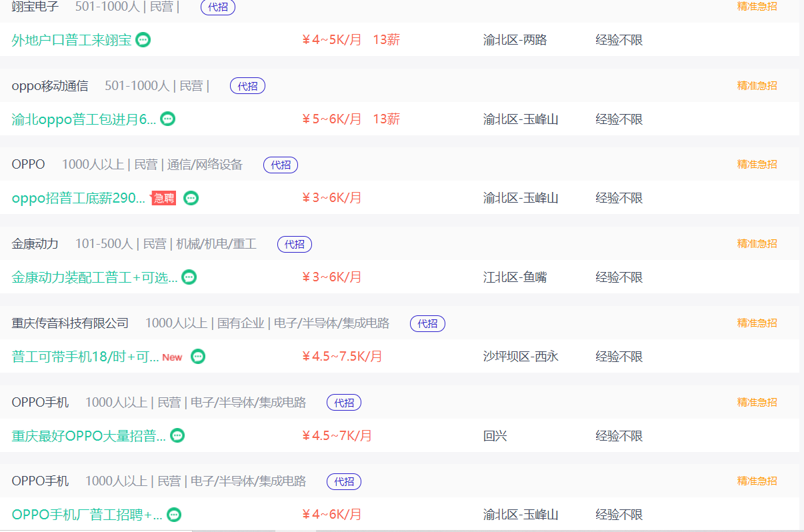Click 精准急招 label on 翊宝电子 row
Viewport: 804px width, 532px height.
click(x=757, y=7)
